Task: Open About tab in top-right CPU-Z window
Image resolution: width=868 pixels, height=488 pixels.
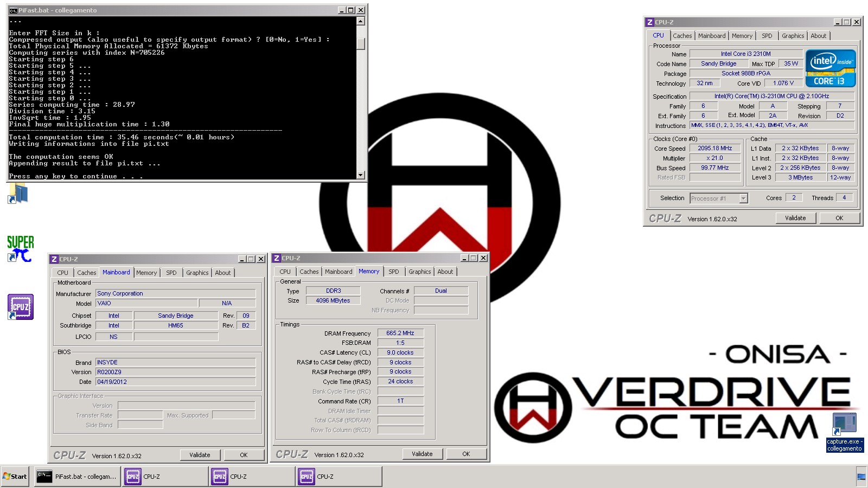Action: [x=818, y=36]
